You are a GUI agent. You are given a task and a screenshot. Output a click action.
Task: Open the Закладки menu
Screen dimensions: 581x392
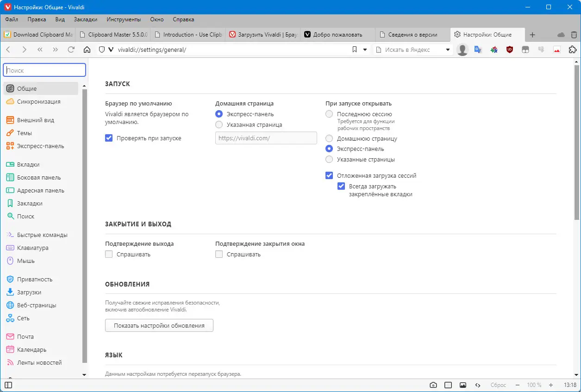86,19
